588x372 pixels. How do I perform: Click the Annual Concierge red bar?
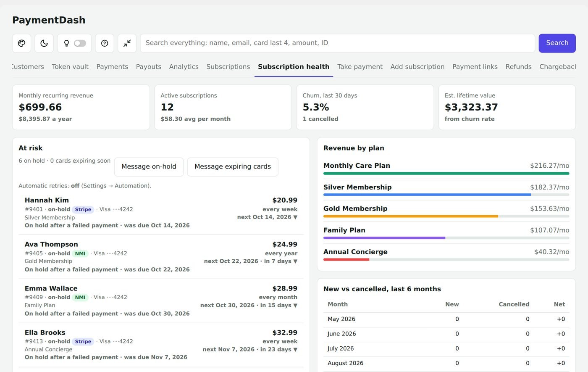346,260
